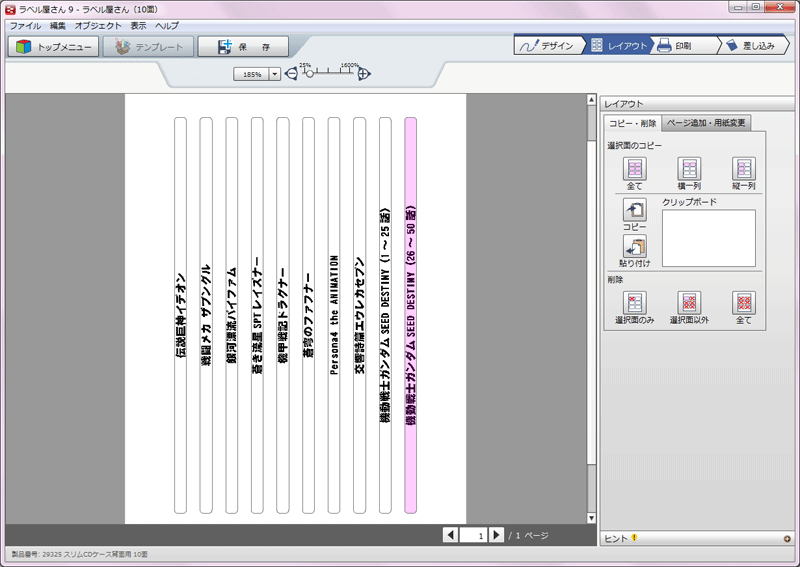The height and width of the screenshot is (567, 800).
Task: Go to the 印刷 step
Action: tap(685, 45)
